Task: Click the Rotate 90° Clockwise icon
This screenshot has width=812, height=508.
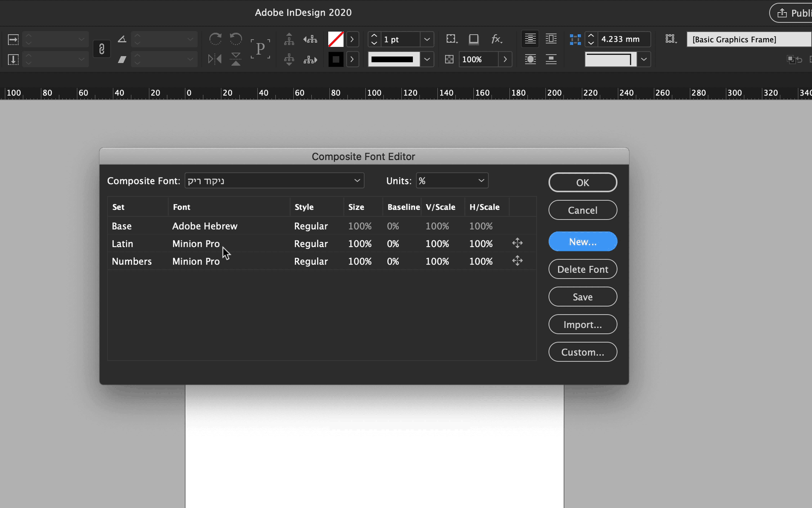Action: (x=215, y=39)
